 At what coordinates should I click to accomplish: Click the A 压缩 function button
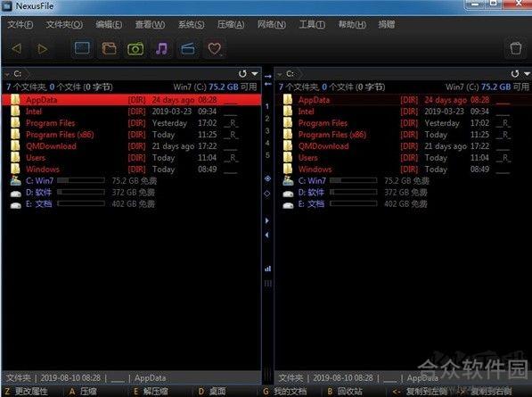click(83, 392)
